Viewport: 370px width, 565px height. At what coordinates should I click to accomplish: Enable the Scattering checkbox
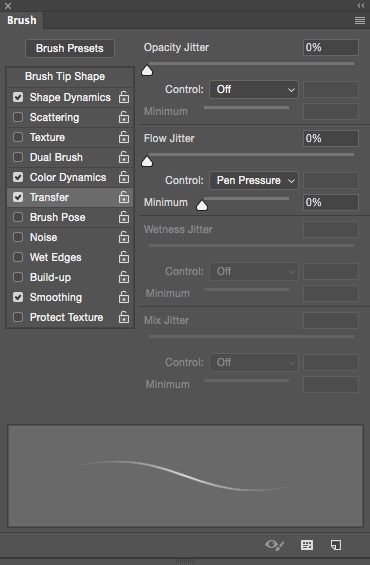18,117
